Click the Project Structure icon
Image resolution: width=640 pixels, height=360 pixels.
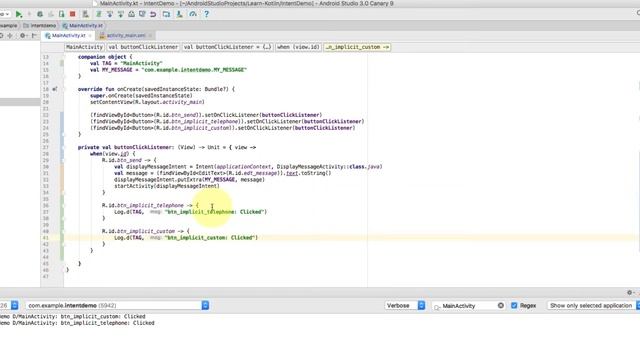(166, 14)
